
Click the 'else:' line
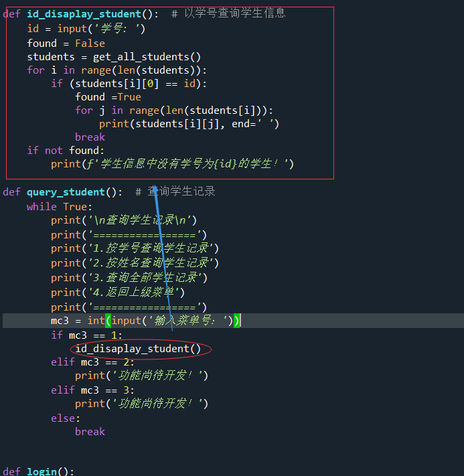tap(66, 418)
